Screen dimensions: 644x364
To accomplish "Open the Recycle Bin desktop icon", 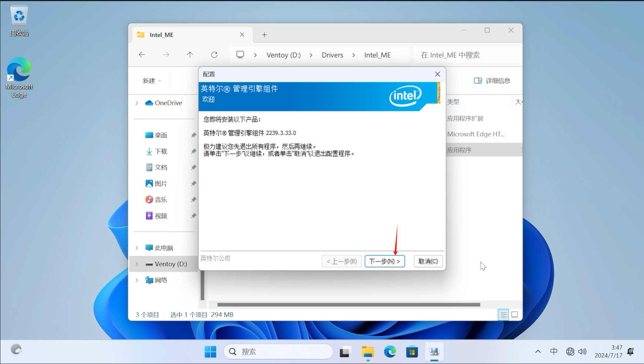I will 19,21.
